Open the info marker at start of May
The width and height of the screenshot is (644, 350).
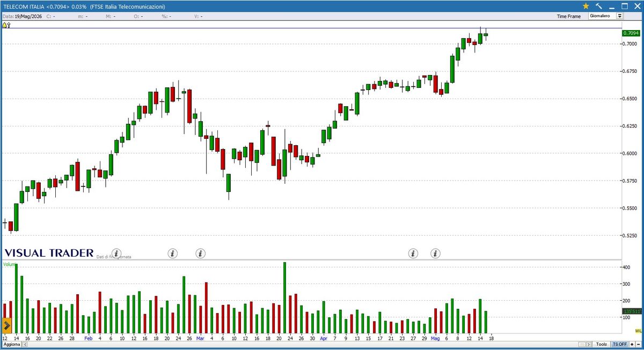(x=435, y=253)
